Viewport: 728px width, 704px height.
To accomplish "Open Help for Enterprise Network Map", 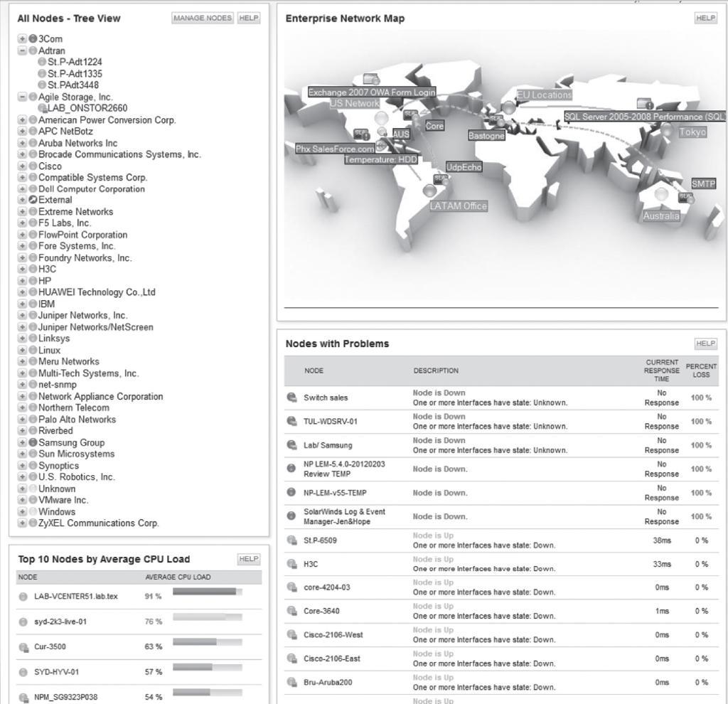I will tap(706, 18).
